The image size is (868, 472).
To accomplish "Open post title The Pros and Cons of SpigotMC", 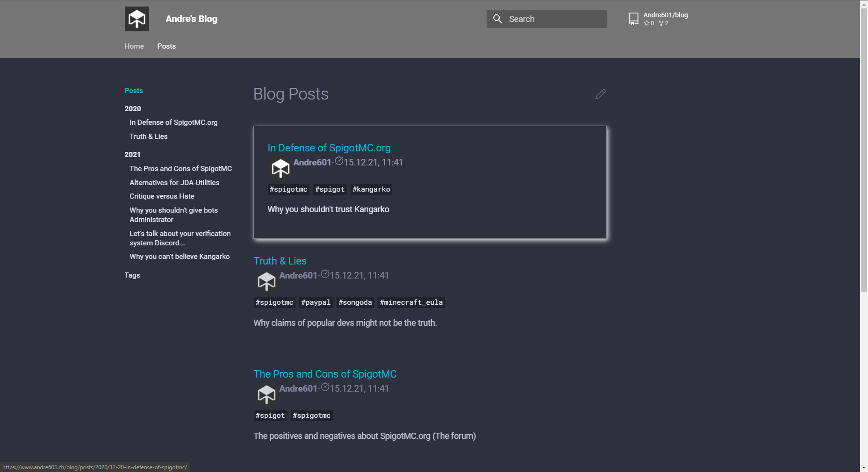I will [325, 374].
